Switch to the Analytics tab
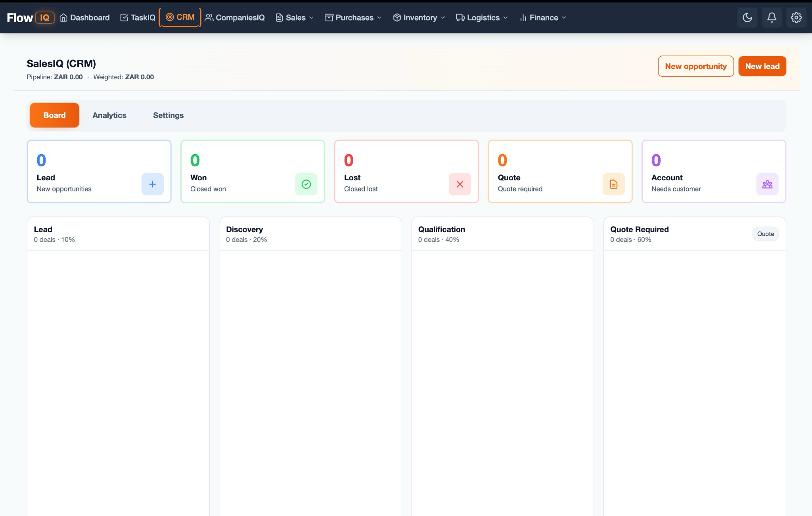The image size is (812, 516). [109, 115]
